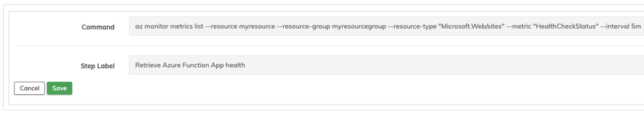Focus the Step Label input field
The height and width of the screenshot is (115, 644).
pyautogui.click(x=386, y=65)
